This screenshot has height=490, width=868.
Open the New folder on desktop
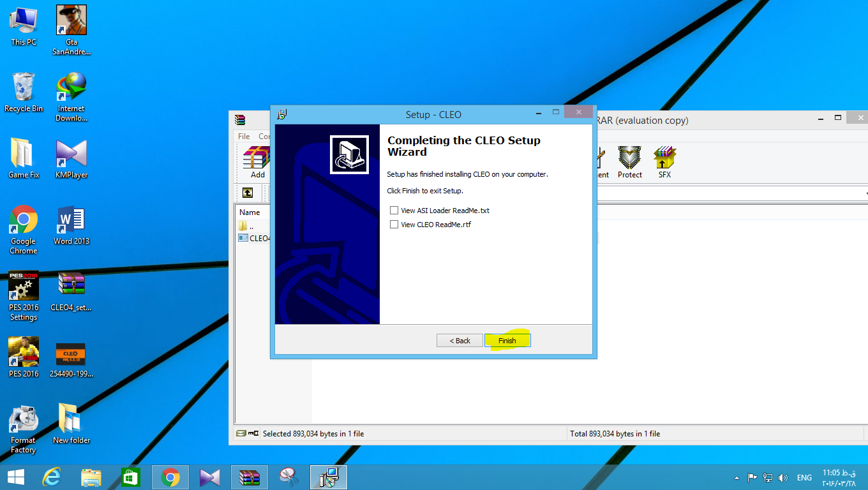[71, 424]
